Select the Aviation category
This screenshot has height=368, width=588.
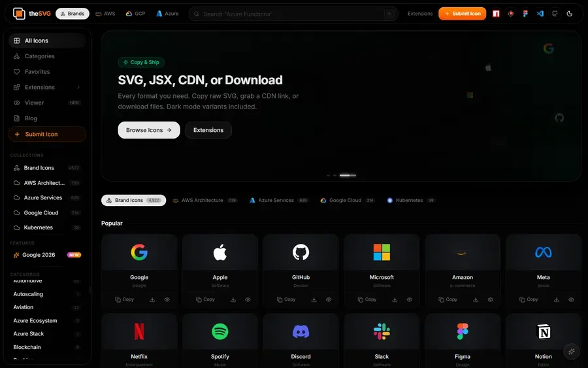pos(47,307)
